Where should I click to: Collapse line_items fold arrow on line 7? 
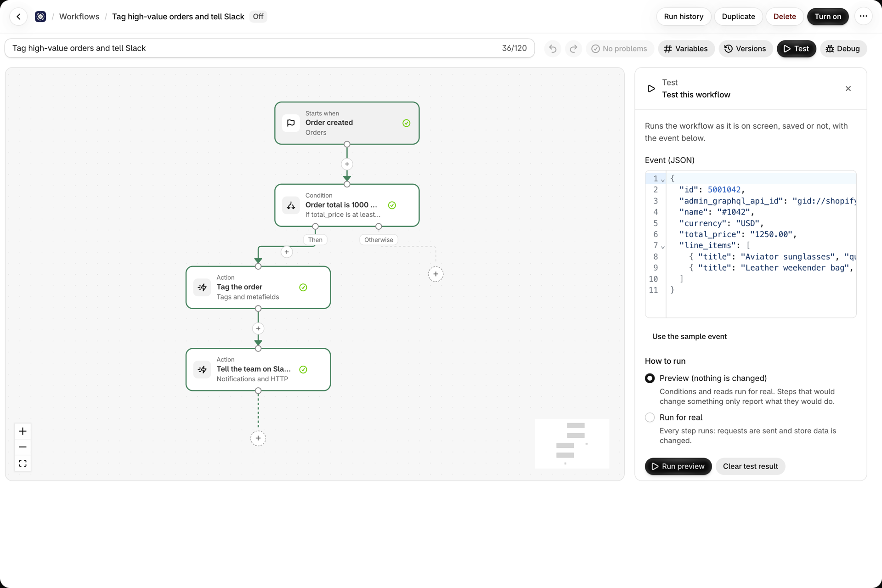coord(663,247)
